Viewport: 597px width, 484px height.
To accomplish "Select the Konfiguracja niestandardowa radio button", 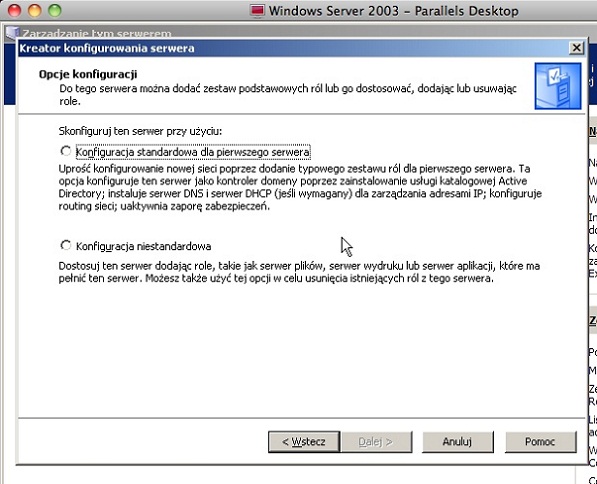I will (66, 245).
